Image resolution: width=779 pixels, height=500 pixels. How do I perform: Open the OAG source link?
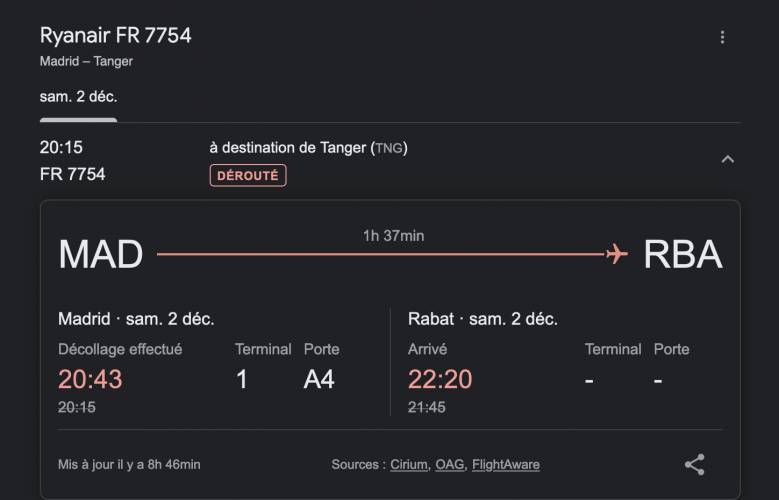pyautogui.click(x=451, y=465)
